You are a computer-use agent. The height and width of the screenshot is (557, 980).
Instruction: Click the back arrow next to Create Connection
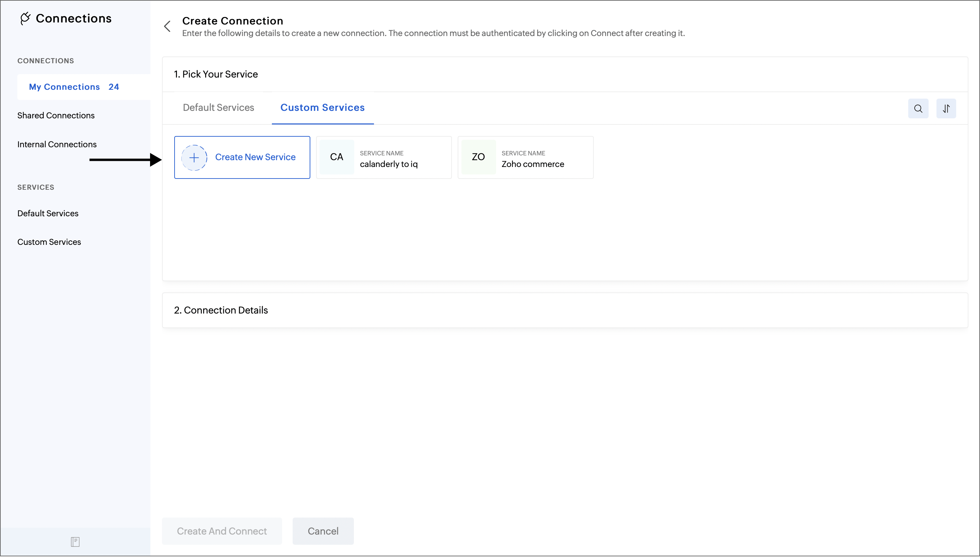pyautogui.click(x=167, y=27)
